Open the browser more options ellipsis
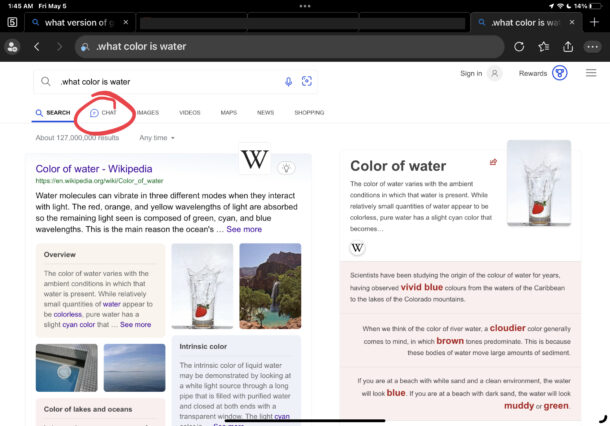The image size is (610, 426). [x=593, y=46]
